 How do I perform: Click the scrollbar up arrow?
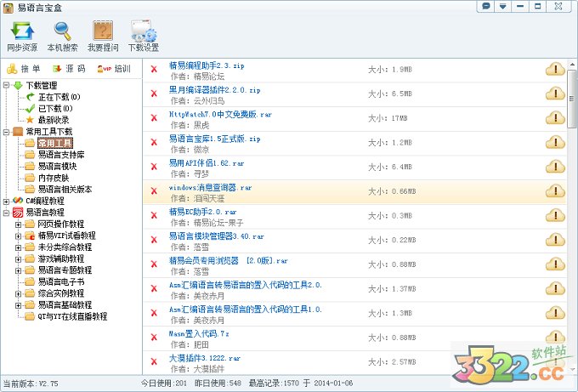tap(572, 65)
